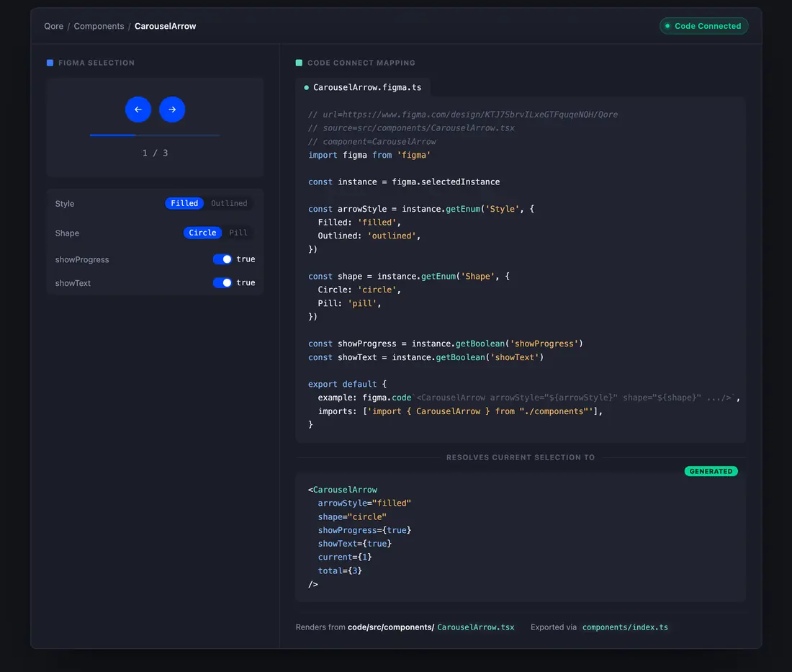Open Components in the breadcrumb
The height and width of the screenshot is (672, 792).
[x=99, y=26]
